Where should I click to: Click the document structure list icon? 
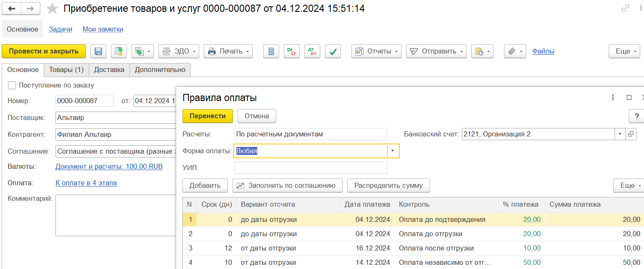pos(271,51)
